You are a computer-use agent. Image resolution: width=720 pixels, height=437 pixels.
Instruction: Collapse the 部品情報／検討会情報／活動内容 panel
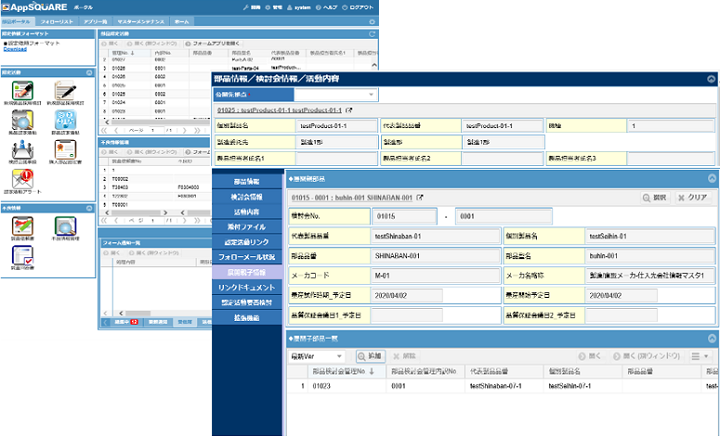pyautogui.click(x=711, y=77)
